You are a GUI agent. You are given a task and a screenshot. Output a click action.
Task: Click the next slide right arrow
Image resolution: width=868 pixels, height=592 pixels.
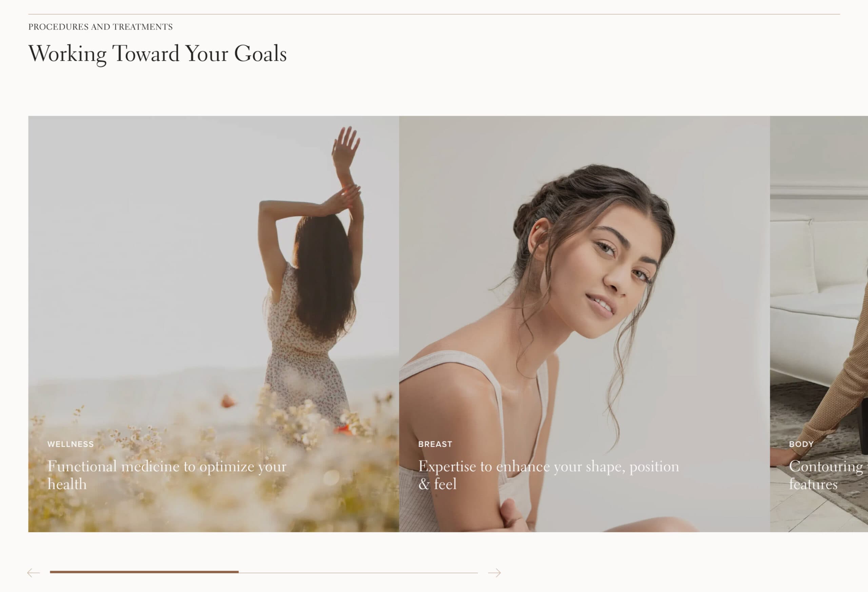point(494,573)
